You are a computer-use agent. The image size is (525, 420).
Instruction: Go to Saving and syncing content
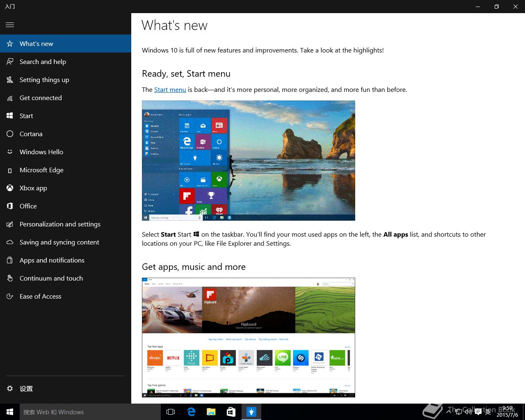coord(66,242)
